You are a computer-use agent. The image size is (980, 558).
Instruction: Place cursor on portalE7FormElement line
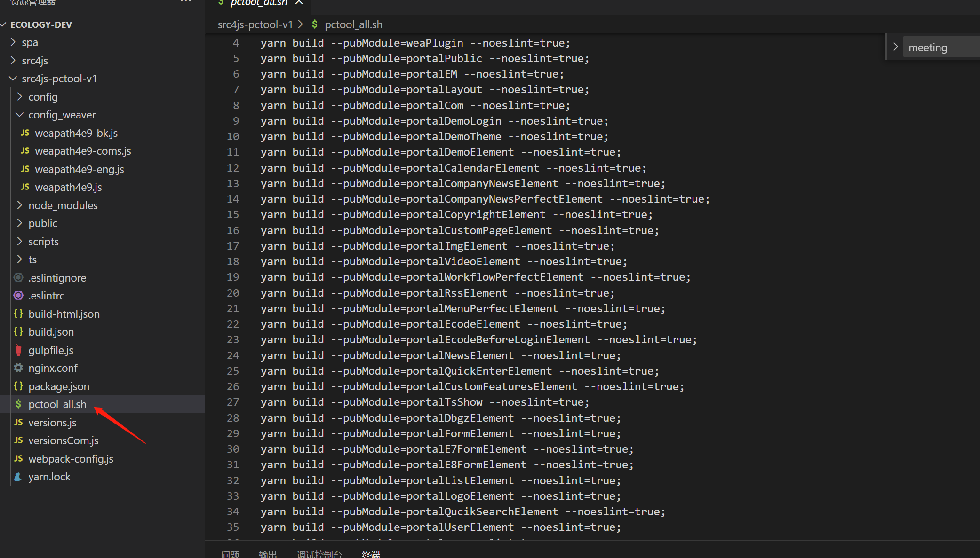(x=447, y=449)
